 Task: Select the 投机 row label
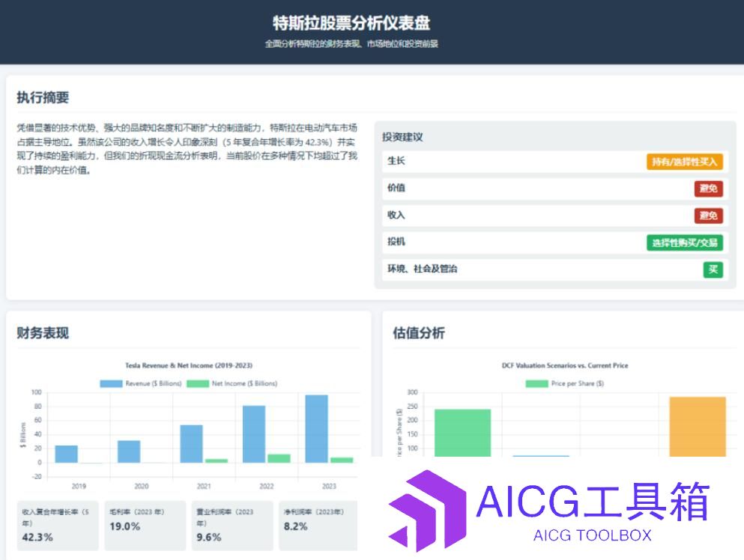[x=396, y=242]
